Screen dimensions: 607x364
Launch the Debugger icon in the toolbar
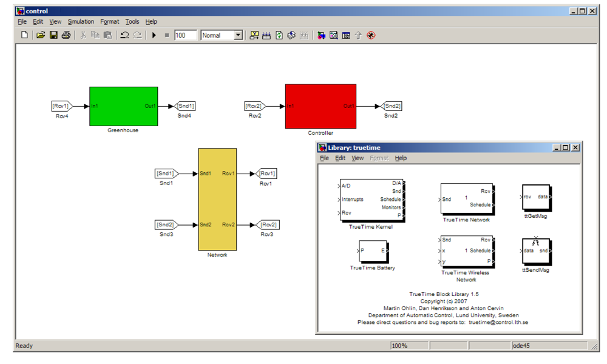click(x=371, y=35)
